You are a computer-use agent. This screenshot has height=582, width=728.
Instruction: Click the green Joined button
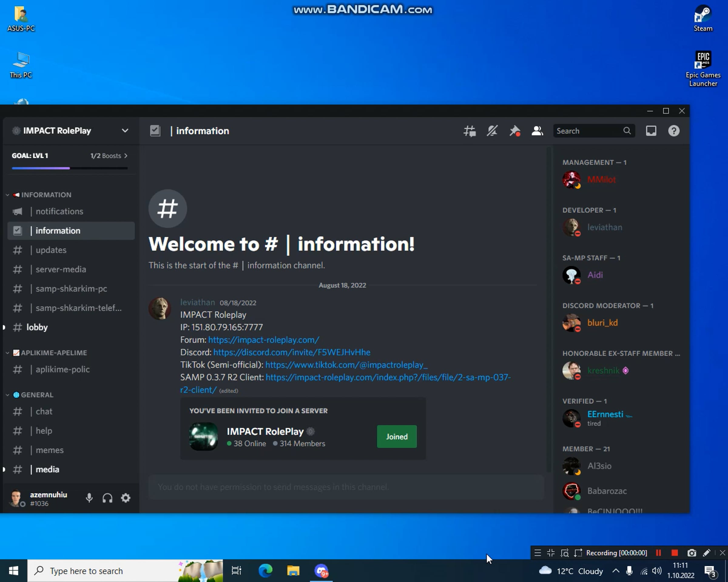point(396,436)
